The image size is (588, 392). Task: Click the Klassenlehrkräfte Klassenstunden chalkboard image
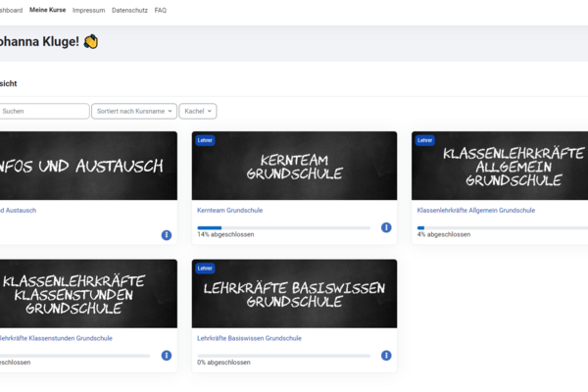88,293
